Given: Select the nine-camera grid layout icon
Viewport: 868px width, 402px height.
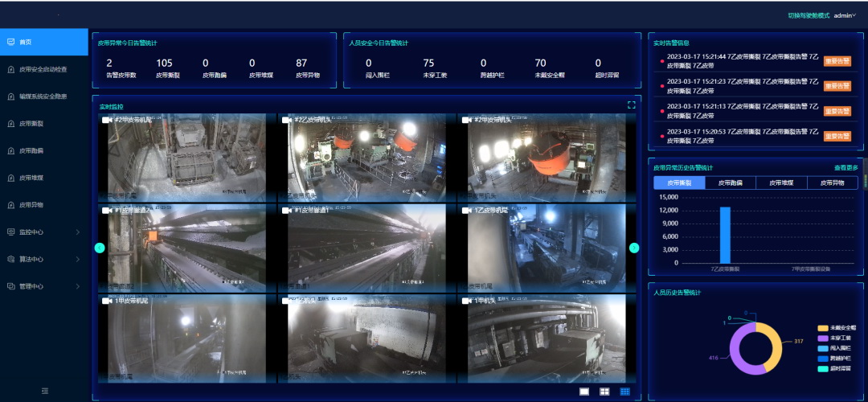Looking at the screenshot, I should pos(624,392).
